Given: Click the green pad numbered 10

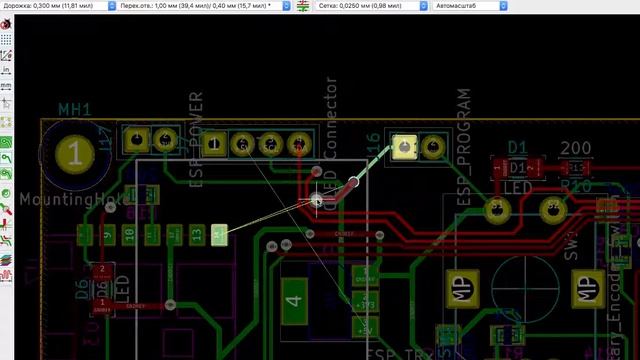Looking at the screenshot, I should (x=129, y=235).
